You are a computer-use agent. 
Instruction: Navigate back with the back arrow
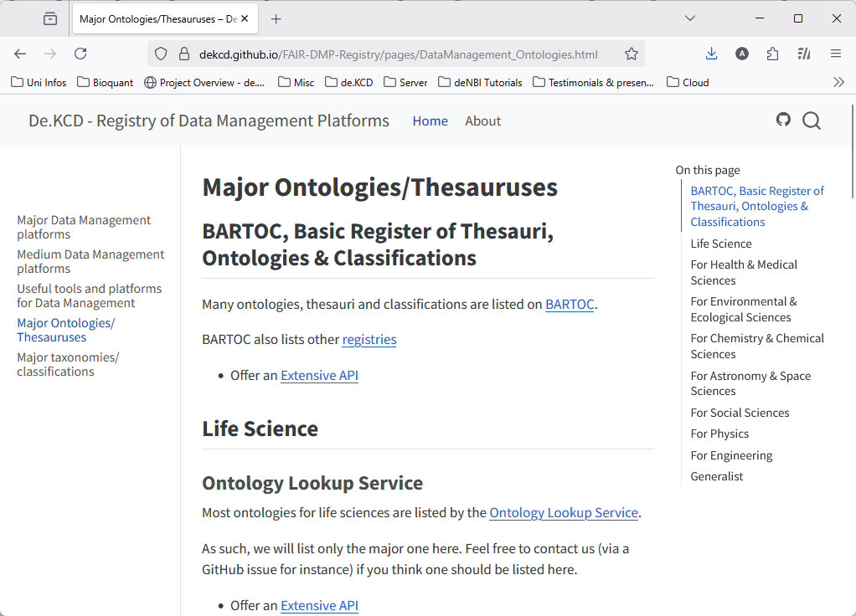pyautogui.click(x=20, y=53)
